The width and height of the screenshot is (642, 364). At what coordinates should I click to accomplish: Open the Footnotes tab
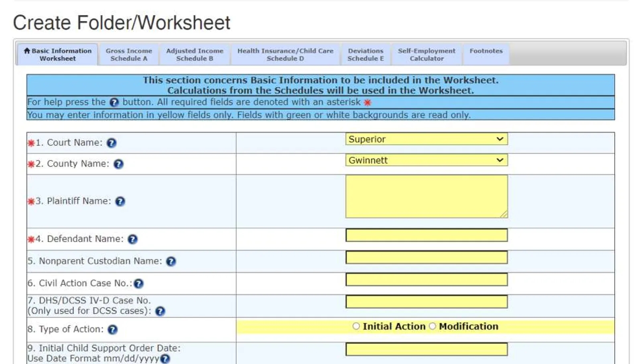[486, 51]
